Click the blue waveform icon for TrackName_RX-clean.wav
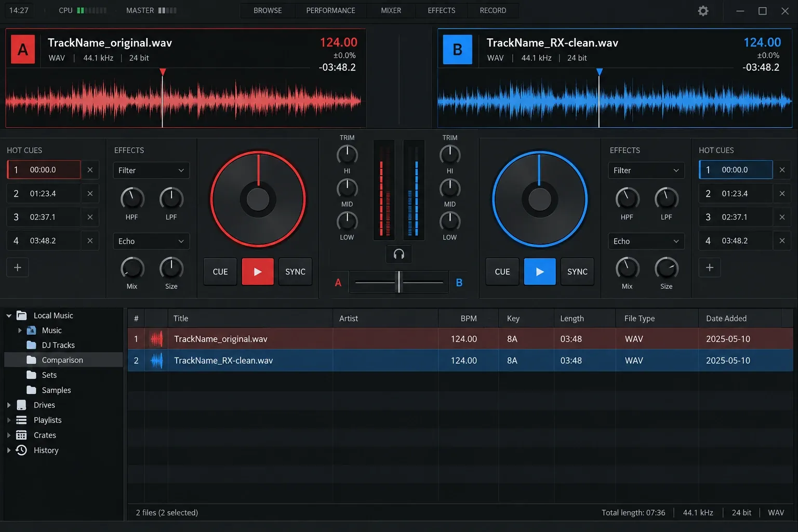The height and width of the screenshot is (532, 798). point(156,361)
